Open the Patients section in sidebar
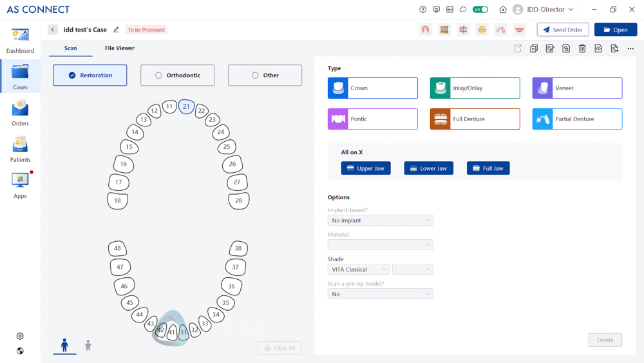 20,149
